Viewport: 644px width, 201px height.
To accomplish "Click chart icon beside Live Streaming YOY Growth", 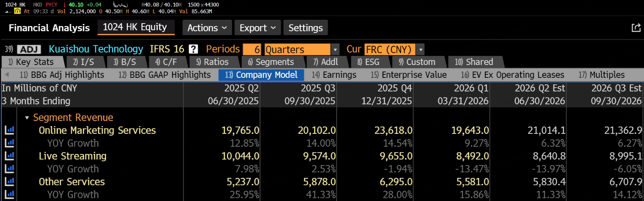I will tap(9, 168).
